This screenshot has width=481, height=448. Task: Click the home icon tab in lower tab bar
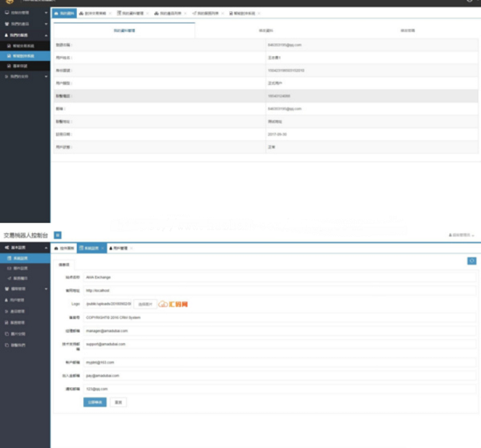[x=65, y=248]
